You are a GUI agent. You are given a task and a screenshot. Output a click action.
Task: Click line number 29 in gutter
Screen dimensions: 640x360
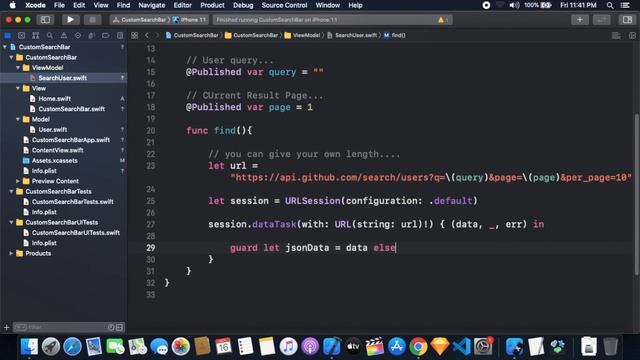click(151, 248)
